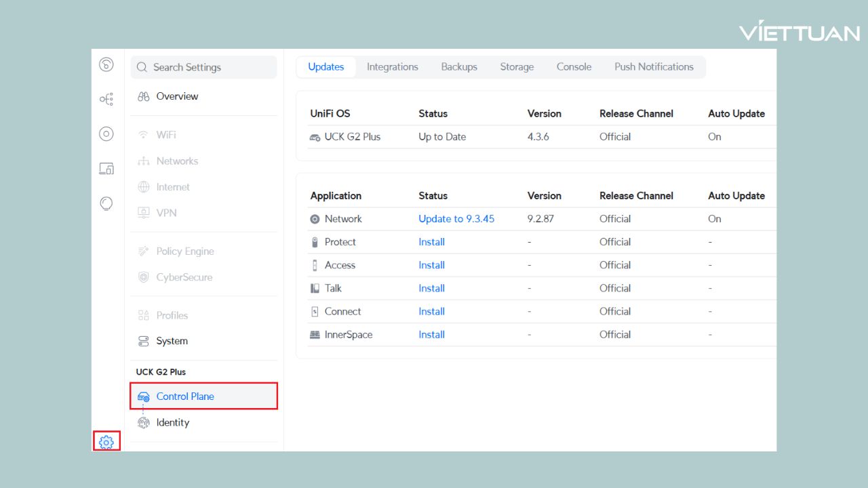Click the Network app row icon
The image size is (868, 488).
click(315, 219)
